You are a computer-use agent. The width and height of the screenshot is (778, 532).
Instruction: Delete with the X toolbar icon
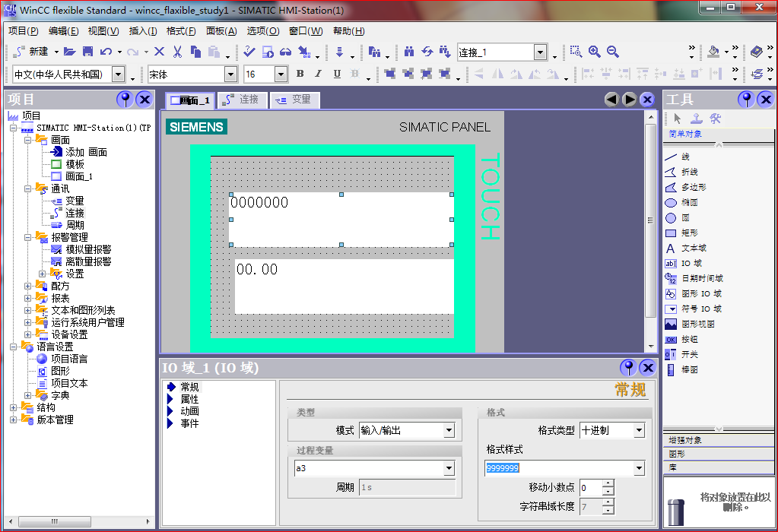point(159,52)
